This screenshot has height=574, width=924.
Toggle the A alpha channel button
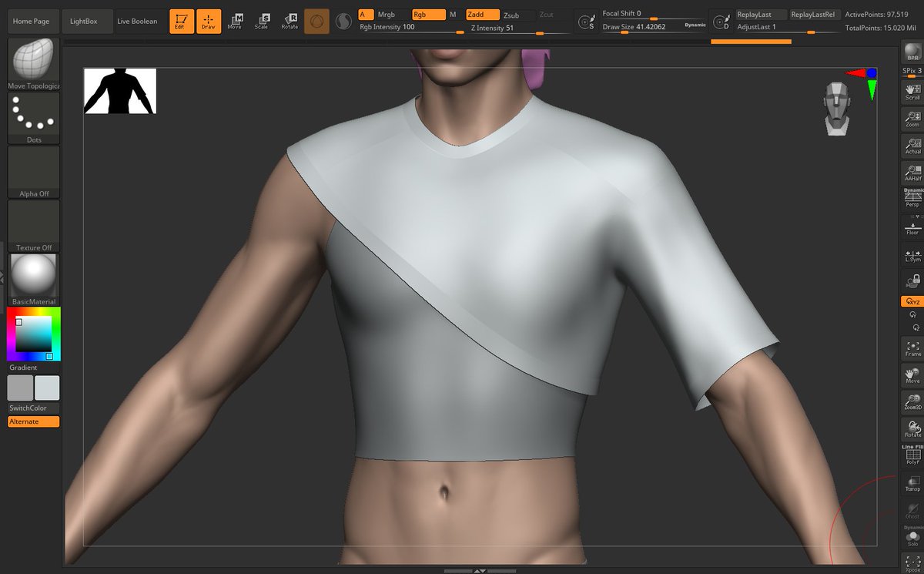pos(367,15)
